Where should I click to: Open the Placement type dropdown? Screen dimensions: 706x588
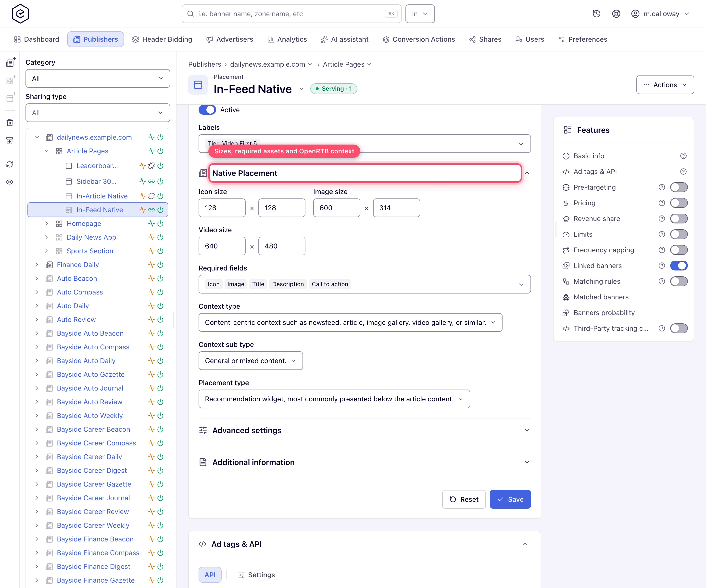tap(334, 399)
